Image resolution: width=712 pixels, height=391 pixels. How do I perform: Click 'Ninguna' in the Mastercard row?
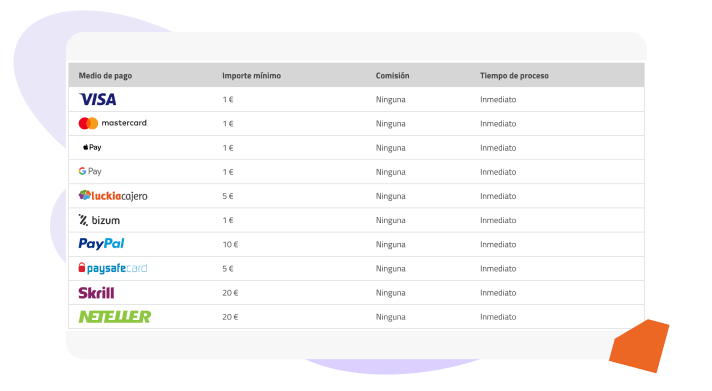(x=391, y=124)
